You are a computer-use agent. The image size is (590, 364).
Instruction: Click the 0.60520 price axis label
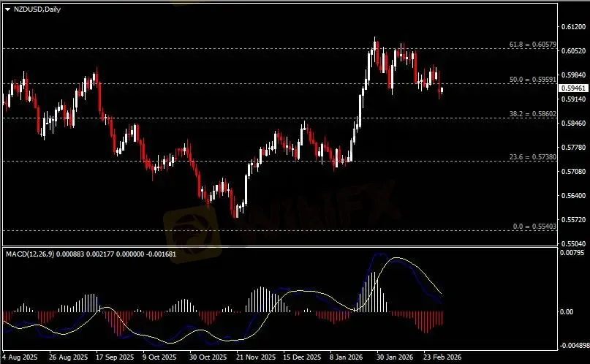tap(573, 50)
